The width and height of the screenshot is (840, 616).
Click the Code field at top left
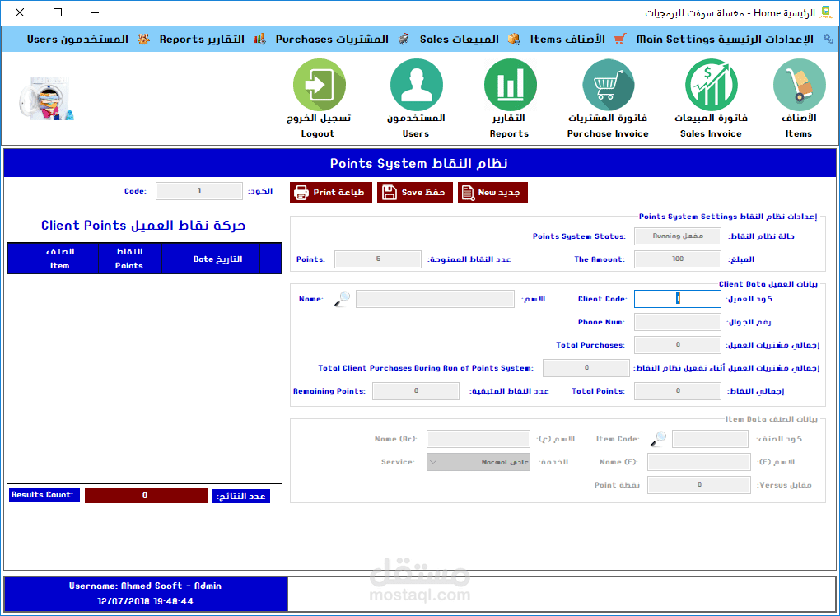coord(199,191)
